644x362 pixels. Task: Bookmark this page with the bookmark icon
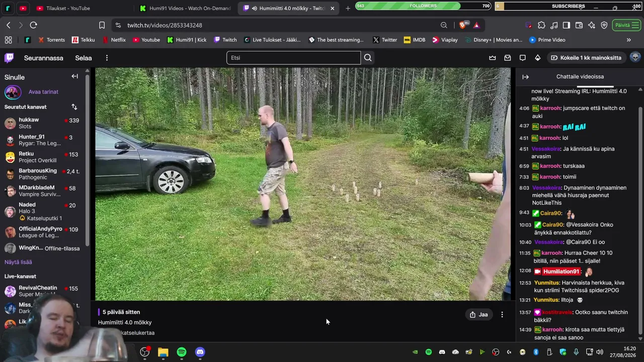coord(102,25)
